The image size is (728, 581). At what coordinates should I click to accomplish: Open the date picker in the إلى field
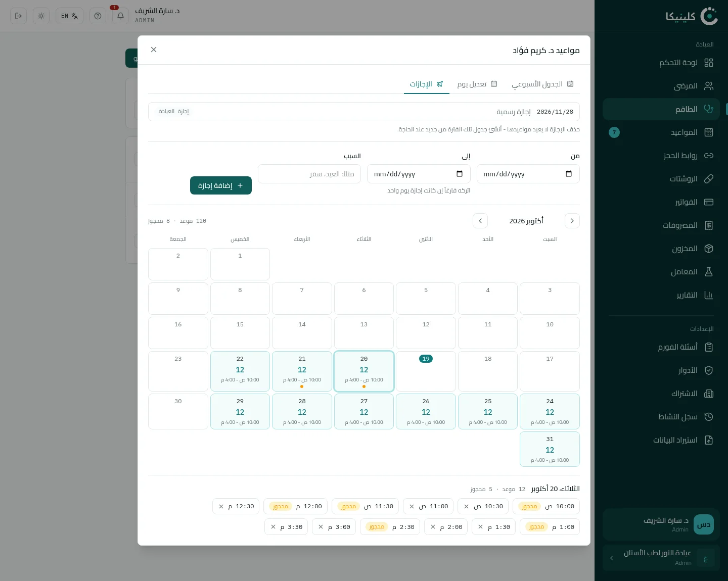point(460,174)
